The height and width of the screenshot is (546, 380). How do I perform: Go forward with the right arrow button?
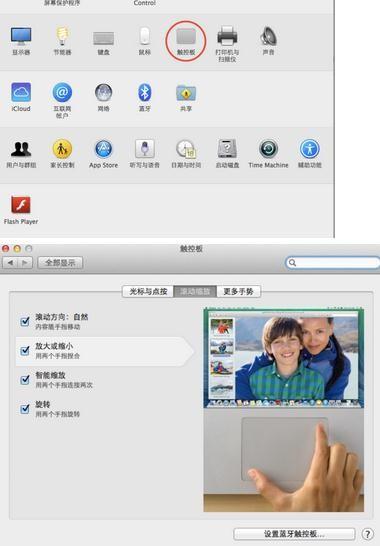[x=25, y=263]
